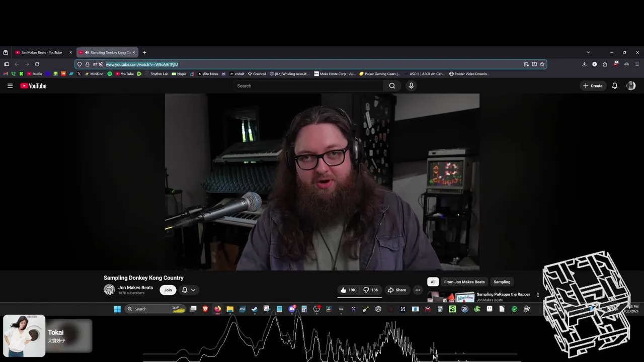Open the X (Twitter) bookmark icon

(79, 74)
